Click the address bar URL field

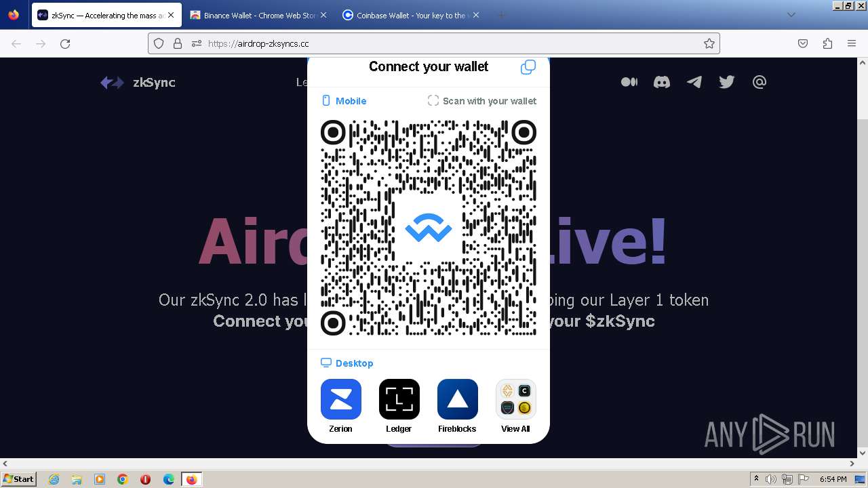pyautogui.click(x=434, y=43)
